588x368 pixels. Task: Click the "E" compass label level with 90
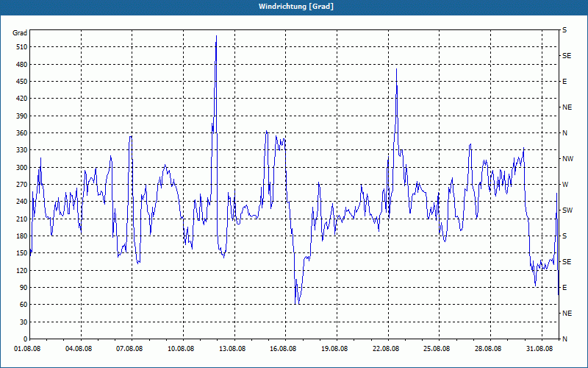coord(564,288)
